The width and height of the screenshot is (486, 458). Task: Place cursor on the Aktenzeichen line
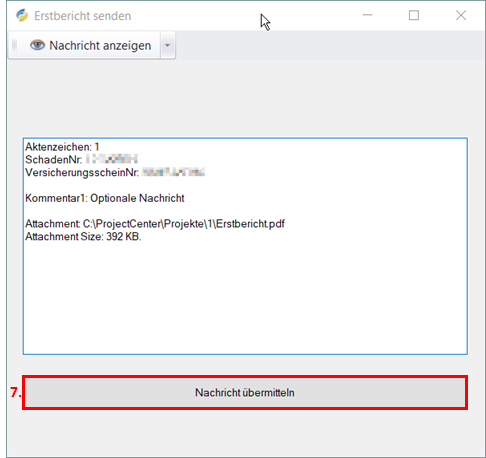62,147
